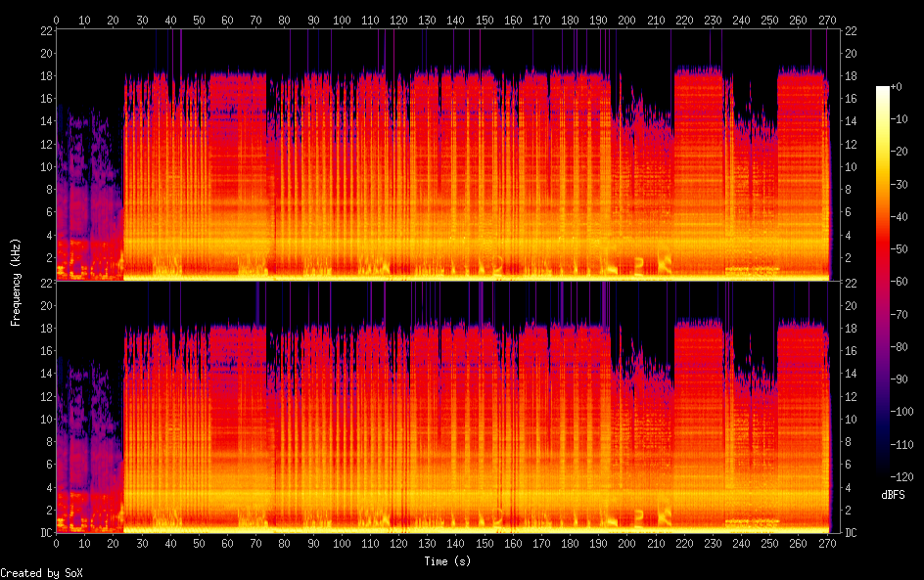The height and width of the screenshot is (580, 924).
Task: Click the '+0' color scale label
Action: [x=896, y=86]
